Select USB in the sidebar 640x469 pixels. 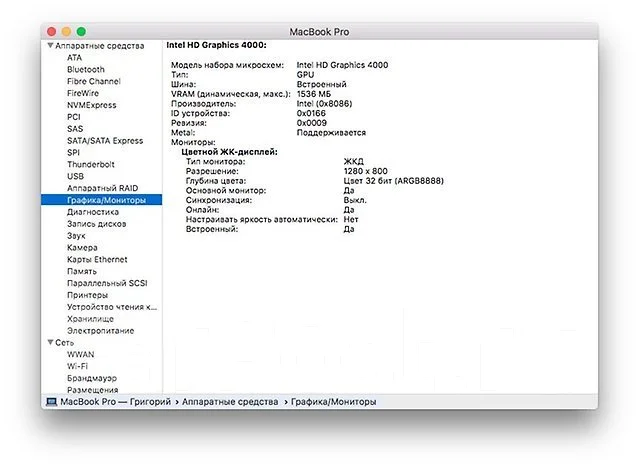click(76, 176)
